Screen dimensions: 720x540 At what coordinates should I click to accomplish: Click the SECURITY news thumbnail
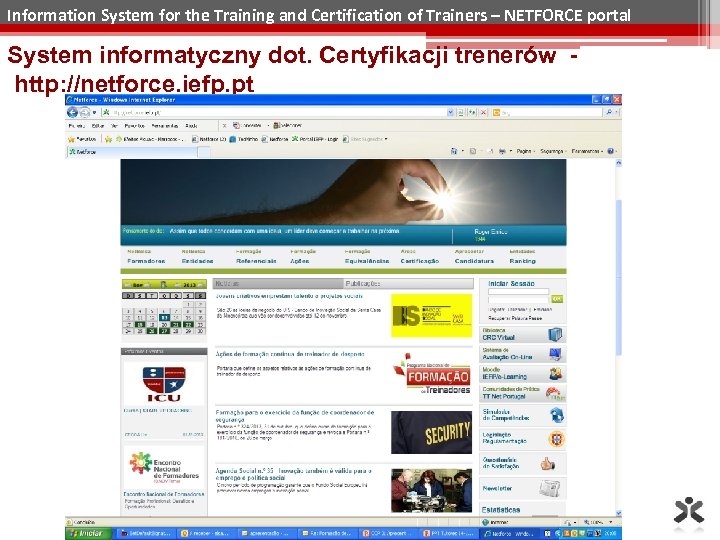432,432
